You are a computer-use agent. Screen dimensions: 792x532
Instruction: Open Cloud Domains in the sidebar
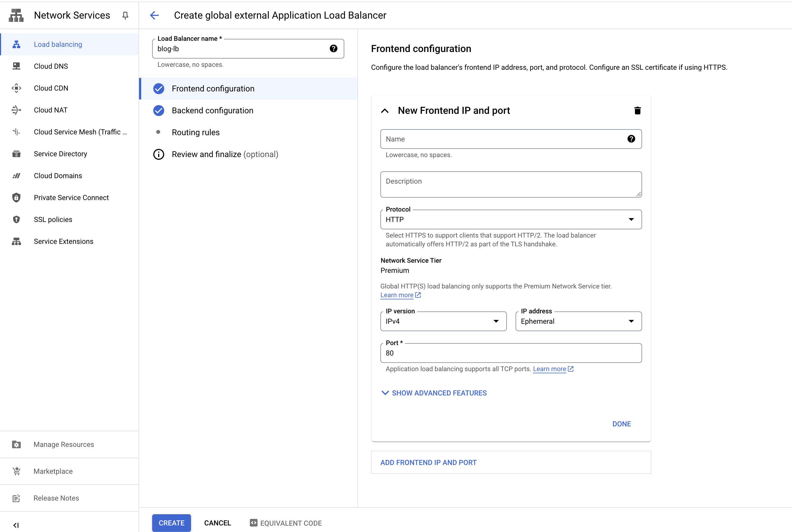tap(69, 176)
